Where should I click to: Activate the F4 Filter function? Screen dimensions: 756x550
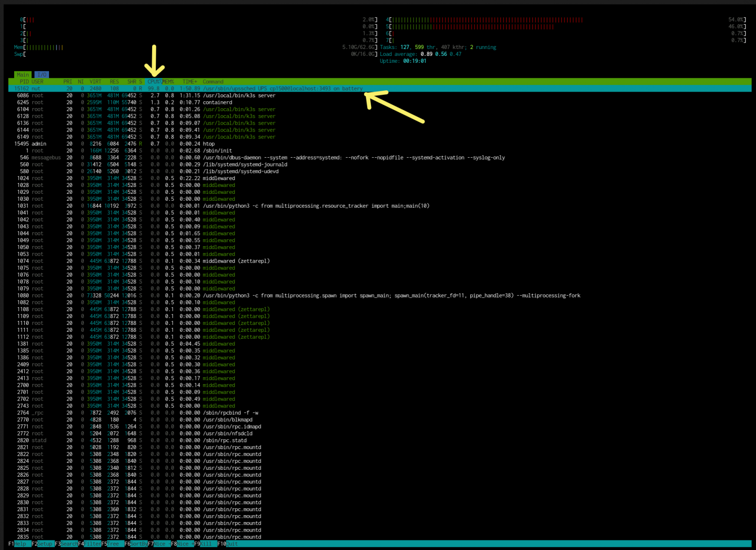click(x=89, y=544)
